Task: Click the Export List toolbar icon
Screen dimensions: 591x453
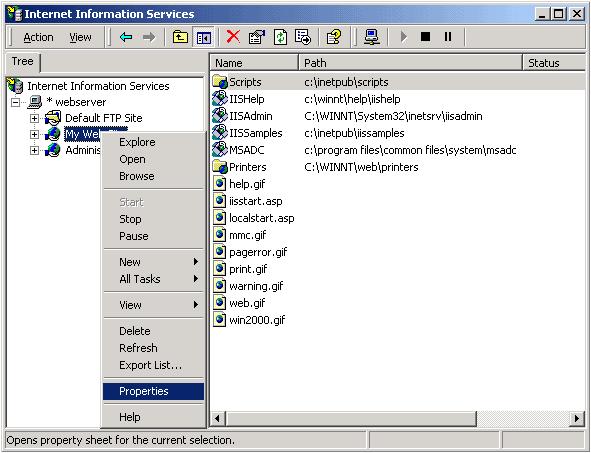Action: [x=303, y=37]
